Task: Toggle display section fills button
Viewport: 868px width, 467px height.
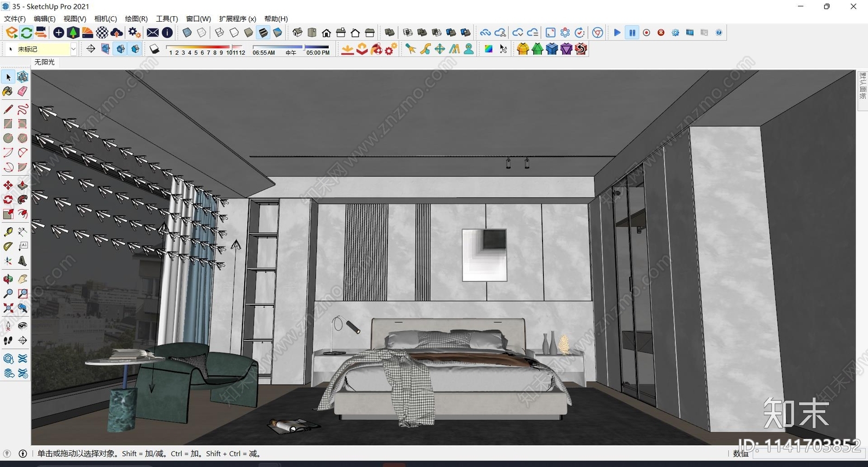Action: (x=135, y=49)
